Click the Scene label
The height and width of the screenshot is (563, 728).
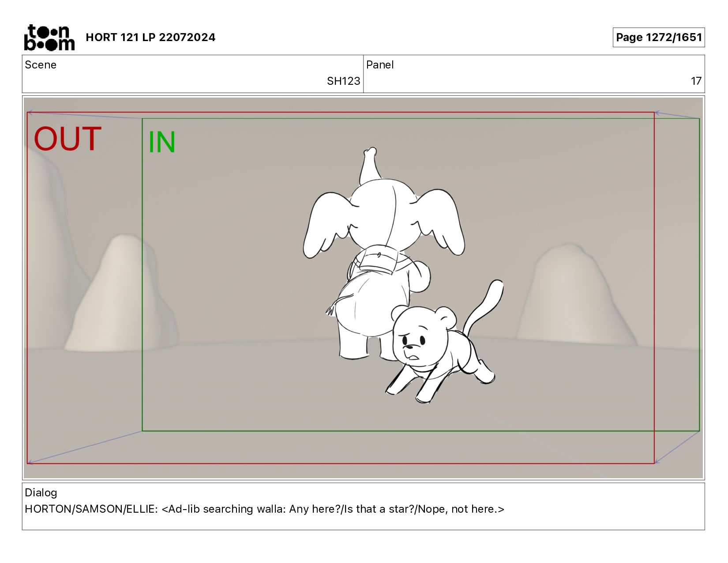point(41,65)
